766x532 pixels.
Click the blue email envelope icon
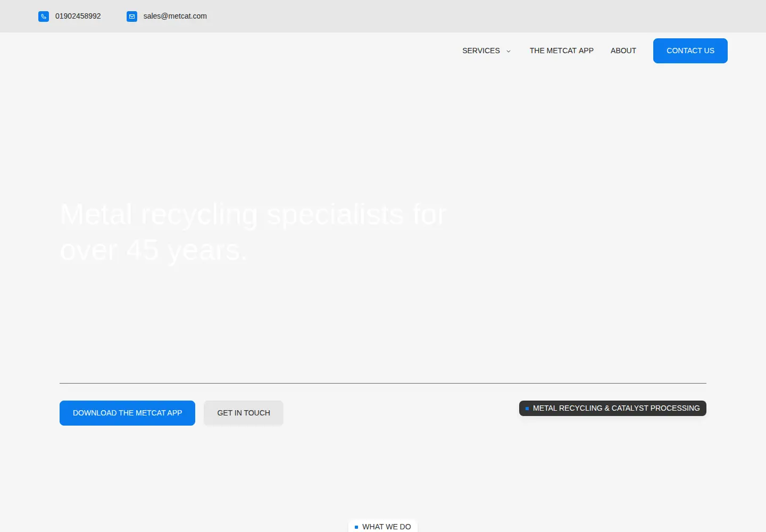click(x=132, y=16)
